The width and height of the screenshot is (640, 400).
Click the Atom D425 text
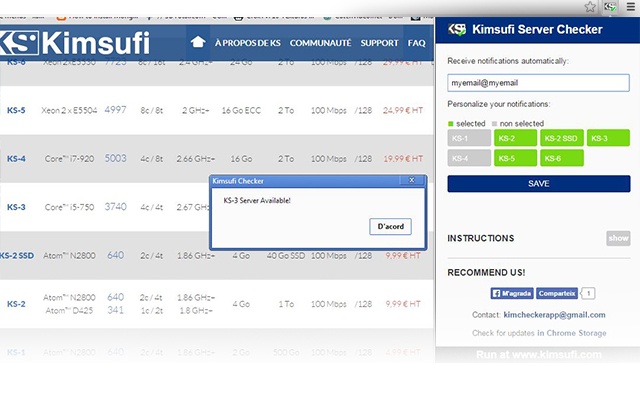(69, 311)
